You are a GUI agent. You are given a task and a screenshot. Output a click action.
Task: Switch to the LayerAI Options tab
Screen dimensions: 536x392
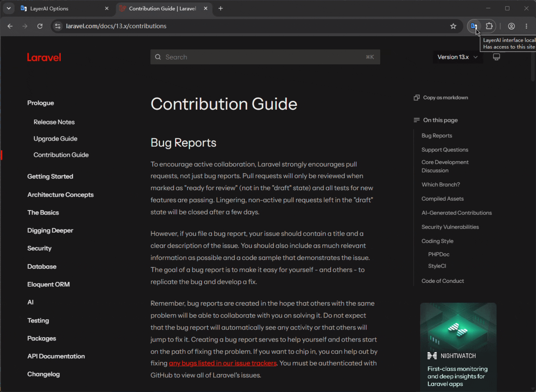[x=65, y=8]
